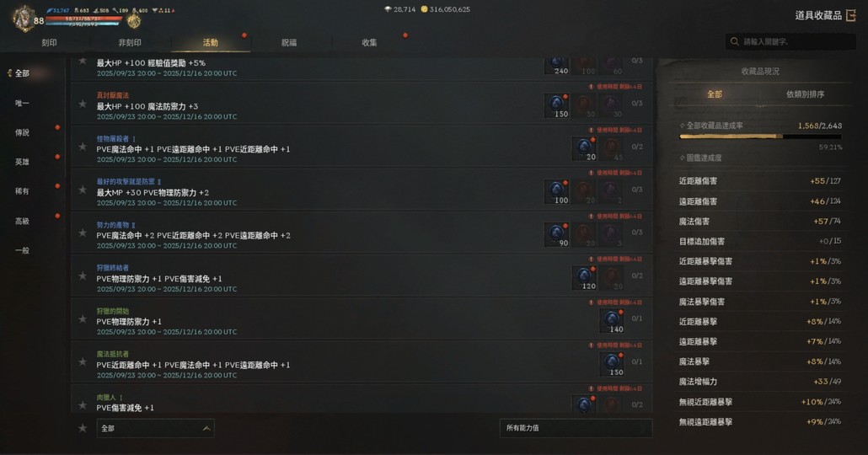
Task: Select 依類別排序 in the collection panel
Action: pos(805,94)
